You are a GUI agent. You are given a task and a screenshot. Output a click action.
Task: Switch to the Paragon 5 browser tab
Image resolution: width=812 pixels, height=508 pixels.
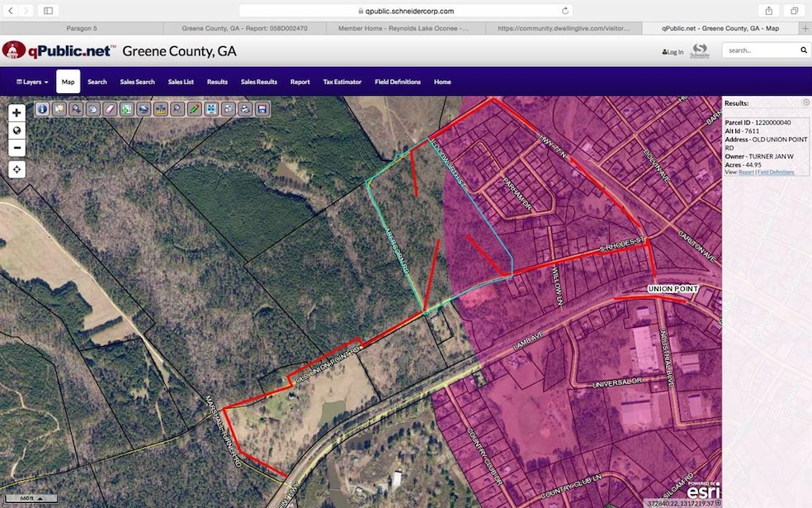click(x=82, y=29)
